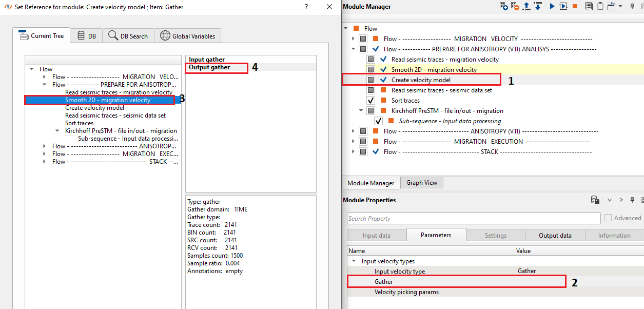Click the remove module icon with minus

coord(515,7)
